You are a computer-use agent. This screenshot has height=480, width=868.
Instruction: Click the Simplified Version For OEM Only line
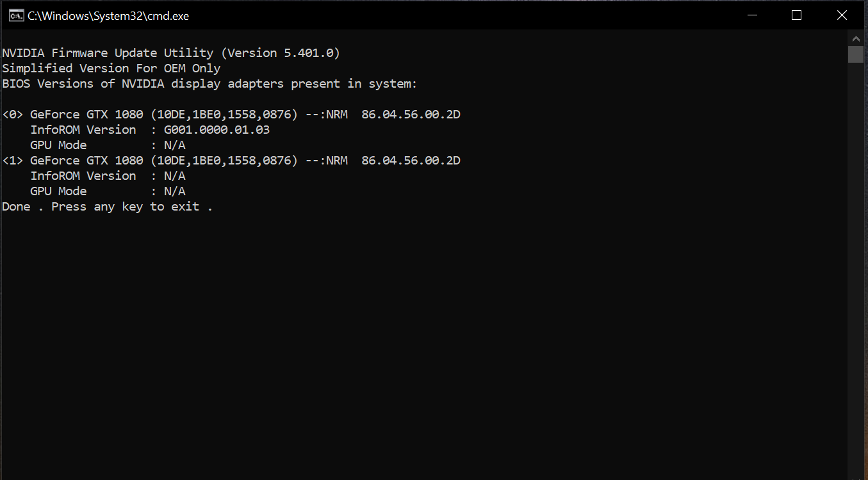pos(111,68)
